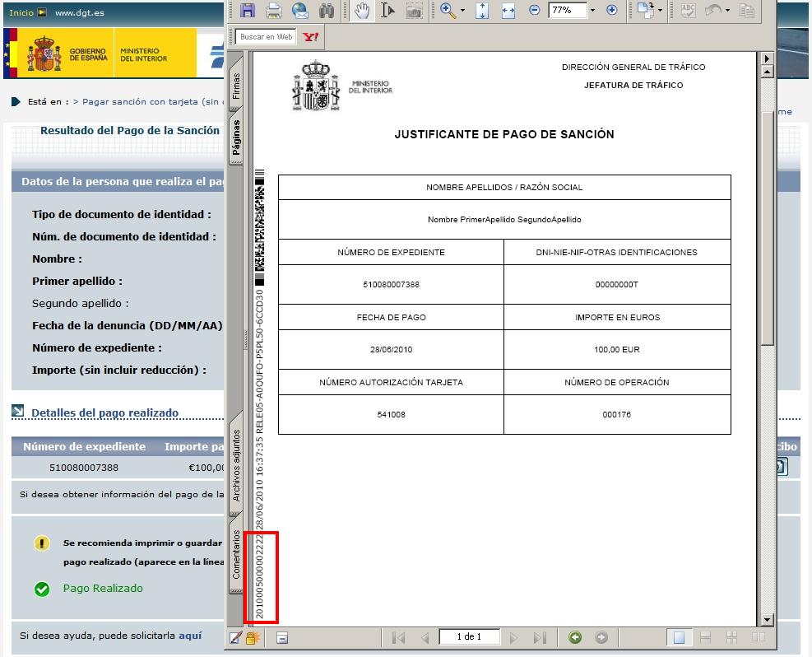Image resolution: width=812 pixels, height=657 pixels.
Task: Run the ABC spell check tool
Action: 688,10
